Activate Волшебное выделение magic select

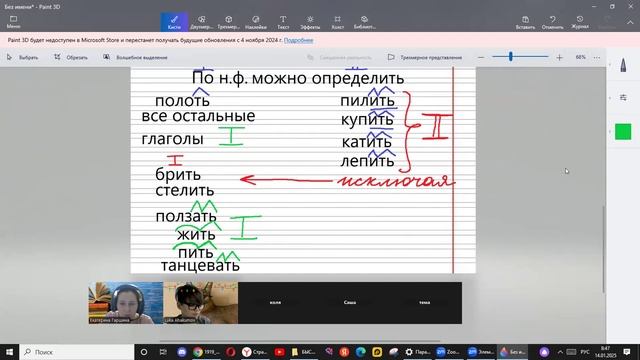pos(136,58)
